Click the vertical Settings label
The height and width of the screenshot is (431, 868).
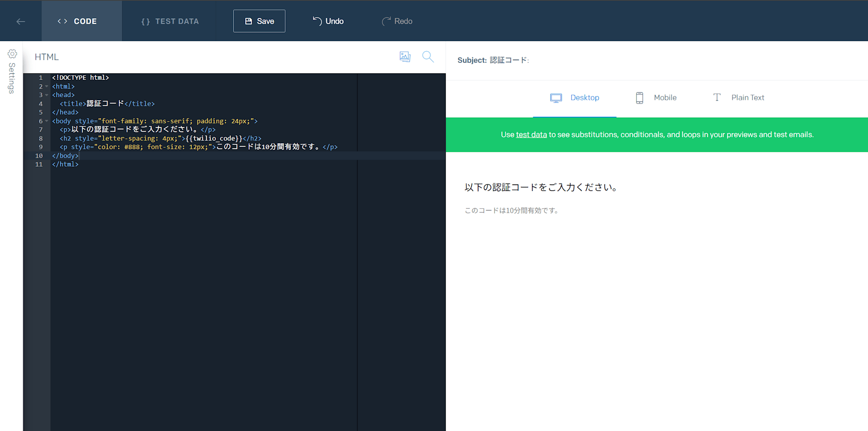coord(12,78)
